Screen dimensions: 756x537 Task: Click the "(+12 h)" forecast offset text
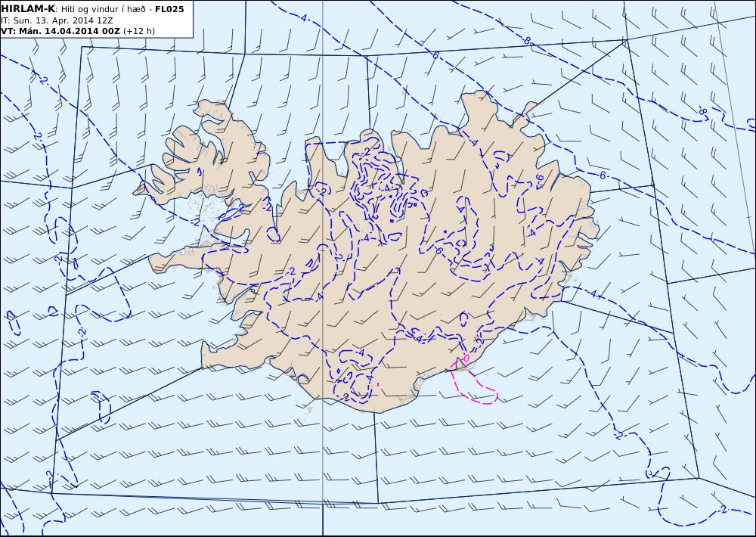(139, 31)
